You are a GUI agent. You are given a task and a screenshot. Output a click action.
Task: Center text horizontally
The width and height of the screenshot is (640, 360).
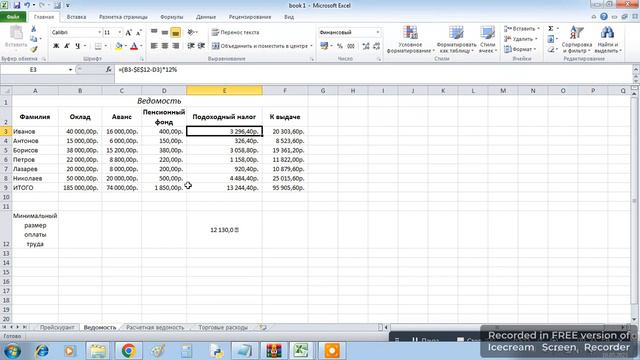(164, 46)
